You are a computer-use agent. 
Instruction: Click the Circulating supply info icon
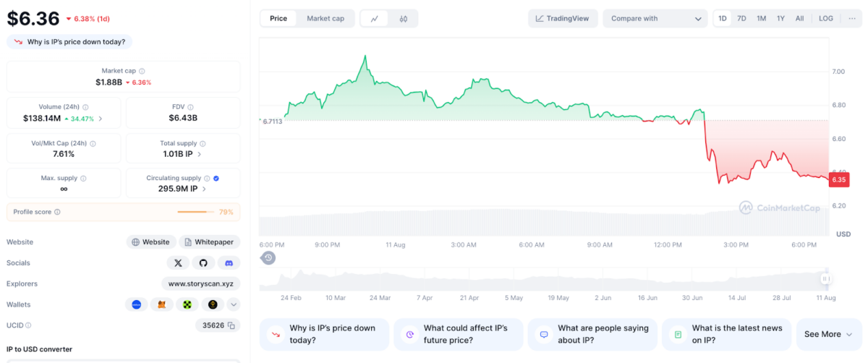click(207, 179)
